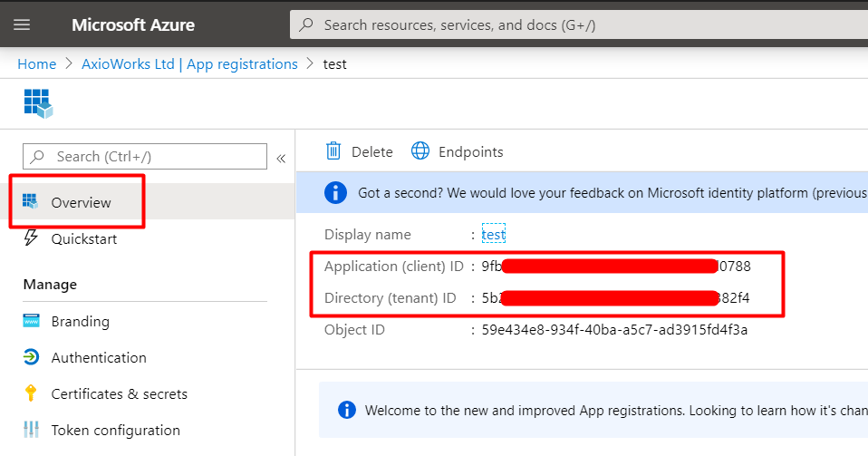Click the Display name label
Screen dimensions: 868x456
368,235
